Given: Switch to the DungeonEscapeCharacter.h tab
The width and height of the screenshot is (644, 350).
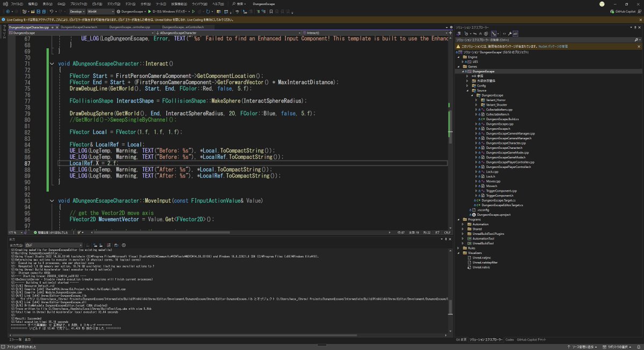Looking at the screenshot, I should tap(79, 27).
